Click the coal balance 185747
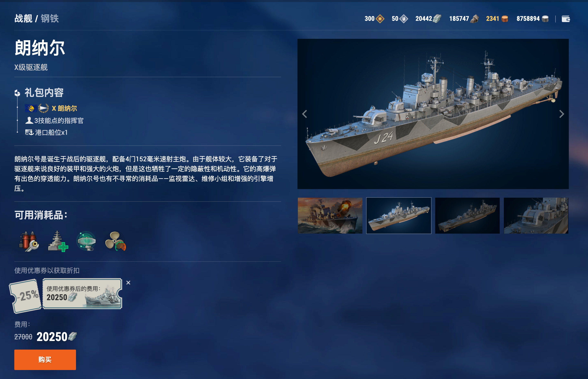 pos(464,19)
